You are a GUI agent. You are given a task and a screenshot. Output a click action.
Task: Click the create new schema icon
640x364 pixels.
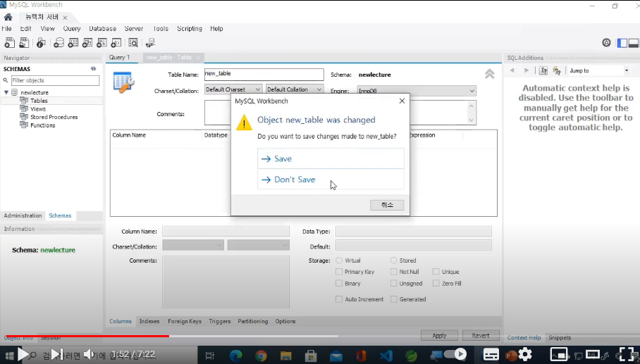click(59, 42)
